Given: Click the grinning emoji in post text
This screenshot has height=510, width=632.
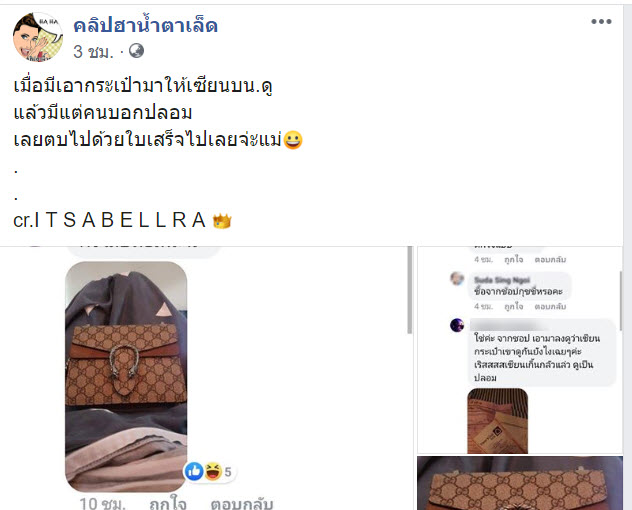Looking at the screenshot, I should point(293,140).
